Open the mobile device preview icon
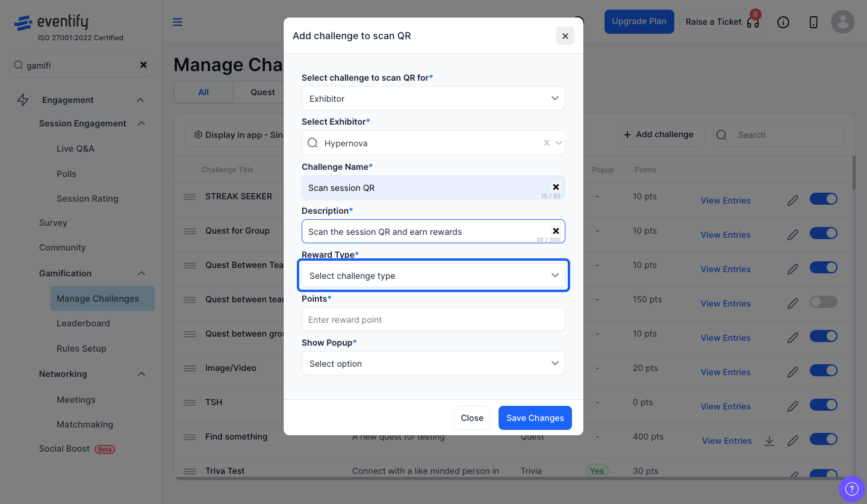The width and height of the screenshot is (867, 504). tap(813, 22)
